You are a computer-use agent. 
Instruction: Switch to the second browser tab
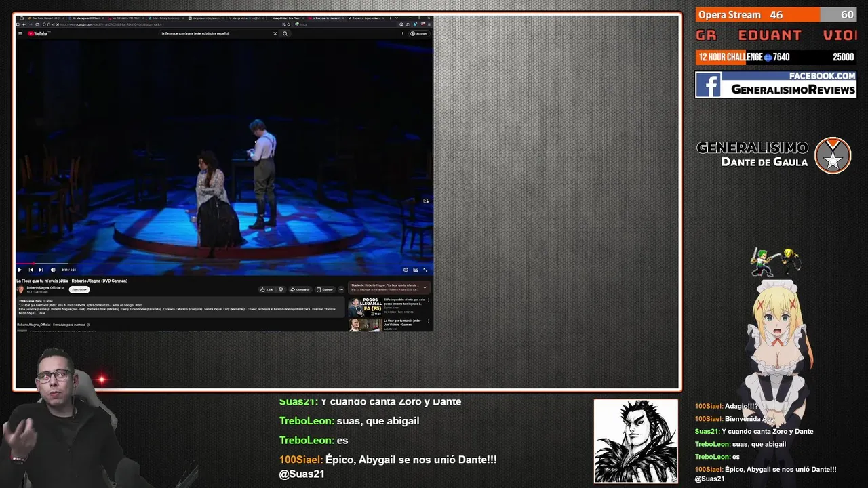pos(87,18)
